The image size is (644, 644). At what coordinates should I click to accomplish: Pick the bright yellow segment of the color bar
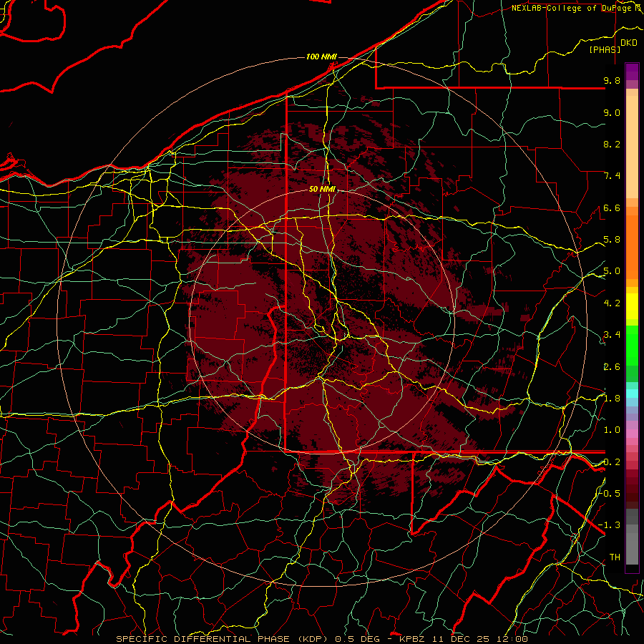pos(632,306)
